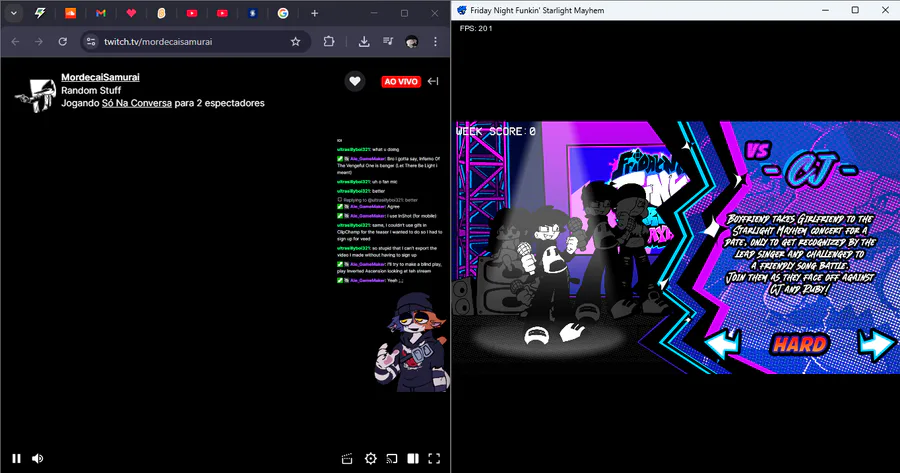This screenshot has height=473, width=900.
Task: Select the previous difficulty with left arrow
Action: (721, 343)
